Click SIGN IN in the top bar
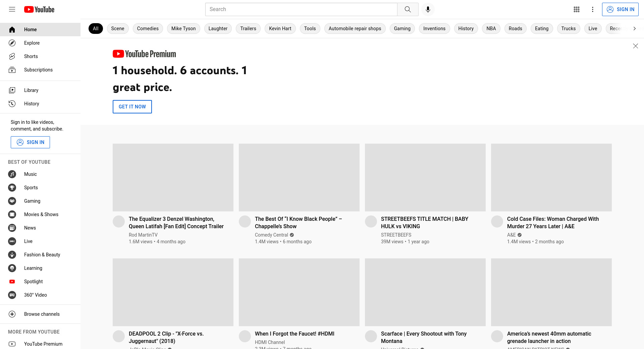 coord(620,9)
